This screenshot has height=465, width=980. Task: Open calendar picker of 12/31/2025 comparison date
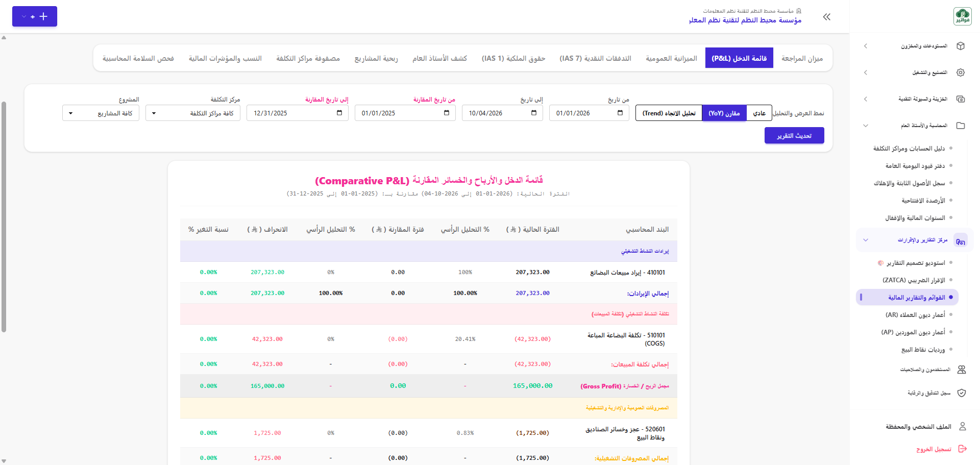[339, 113]
